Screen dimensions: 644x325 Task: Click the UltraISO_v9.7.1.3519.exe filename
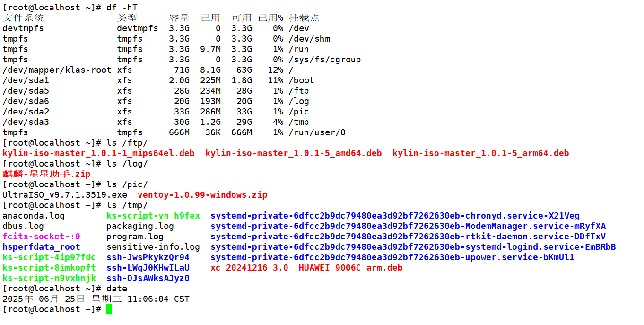(65, 195)
